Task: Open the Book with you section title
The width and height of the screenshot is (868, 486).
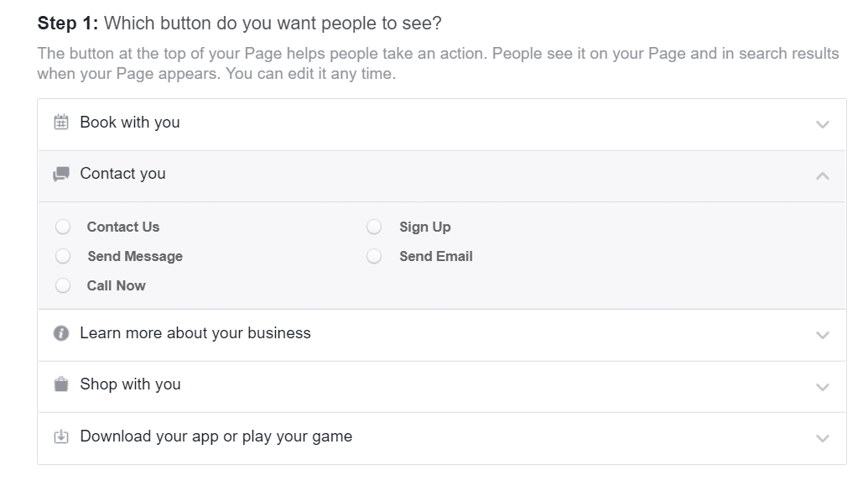Action: click(x=130, y=123)
